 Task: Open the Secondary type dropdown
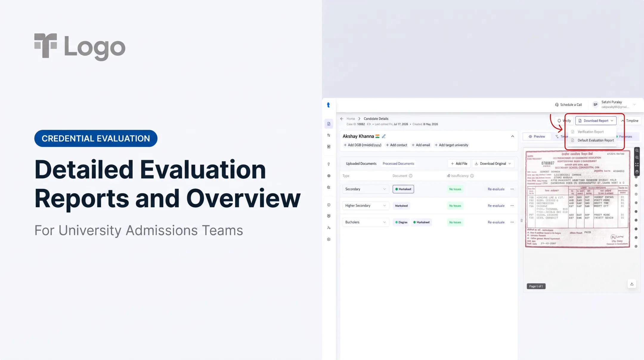click(366, 189)
